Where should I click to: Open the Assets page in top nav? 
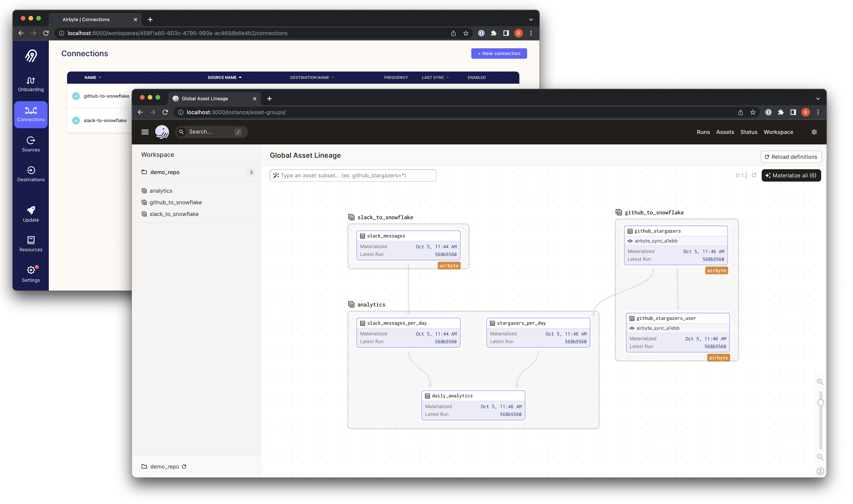tap(725, 132)
